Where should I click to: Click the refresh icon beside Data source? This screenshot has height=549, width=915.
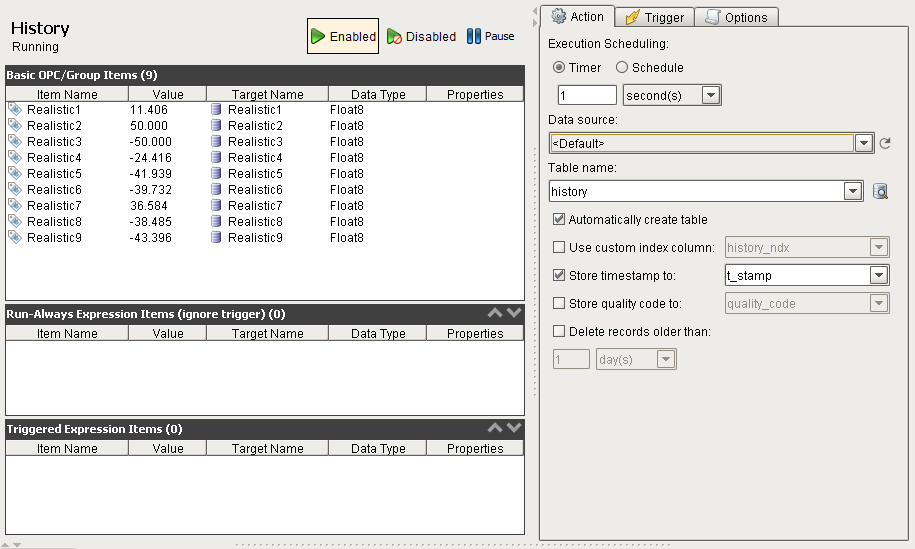pos(885,144)
